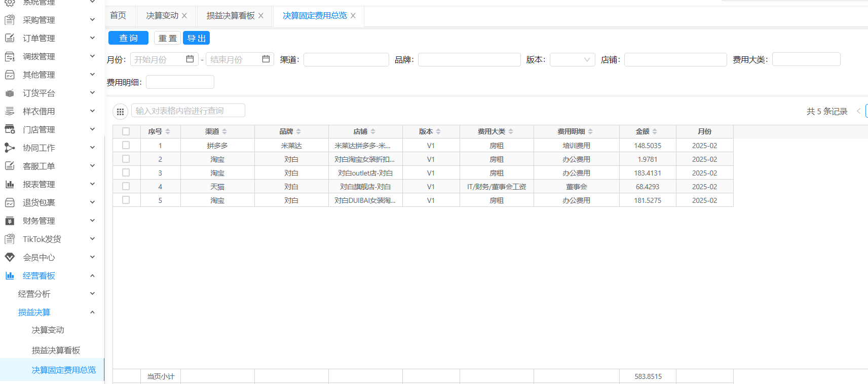Expand the 经营分析 submenu

point(92,294)
